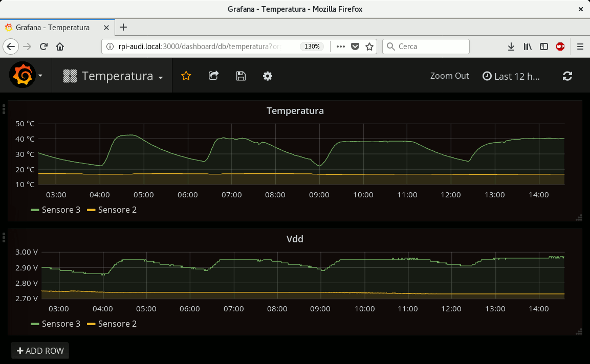
Task: Open Firefox library icon
Action: [528, 47]
